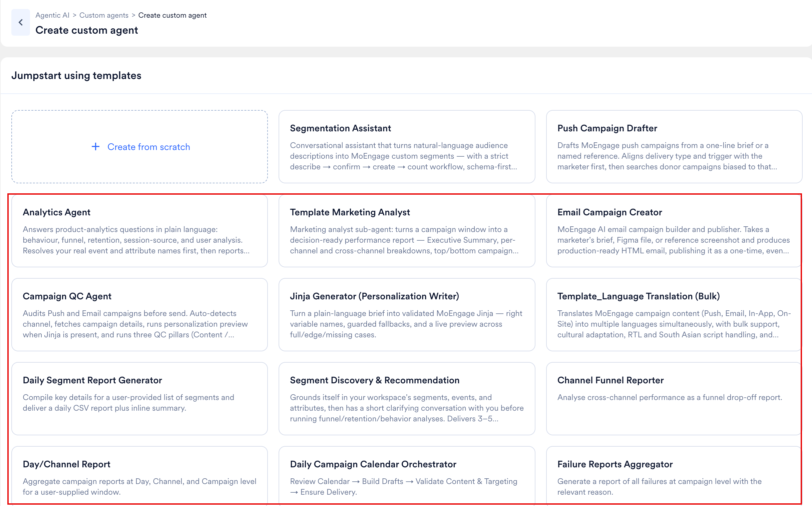Click the plus icon for Create from scratch
812x506 pixels.
click(x=95, y=147)
